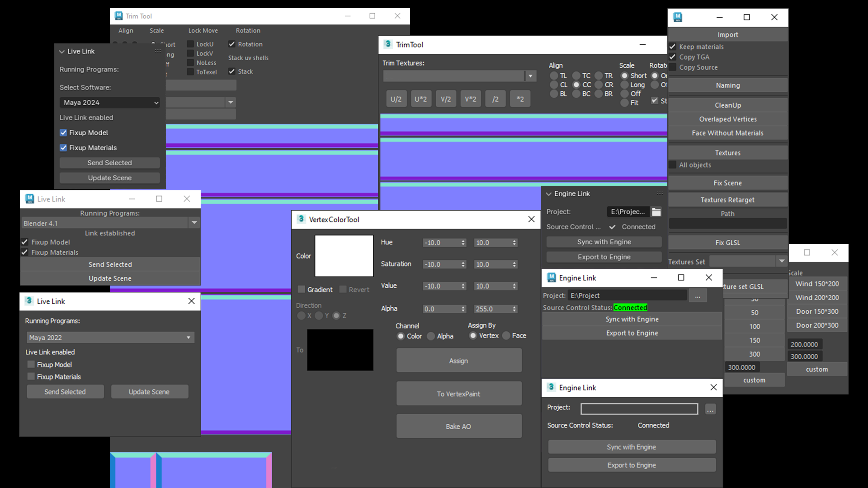This screenshot has width=868, height=488.
Task: Toggle LockU checkbox in Trim Tool
Action: click(190, 44)
